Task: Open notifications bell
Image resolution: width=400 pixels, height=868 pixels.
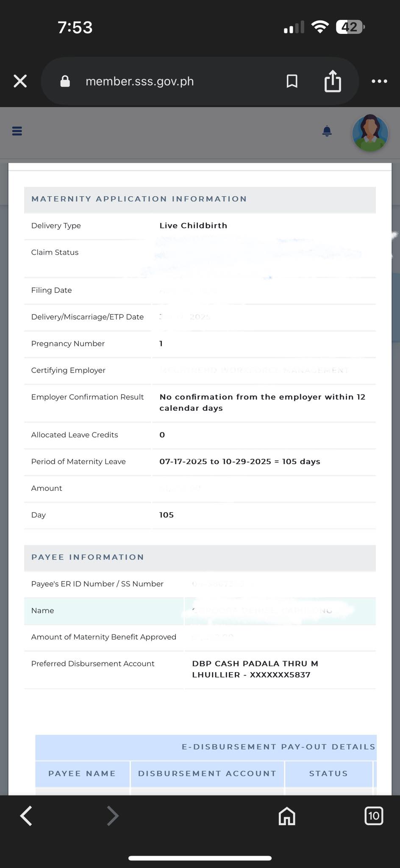Action: [x=327, y=131]
